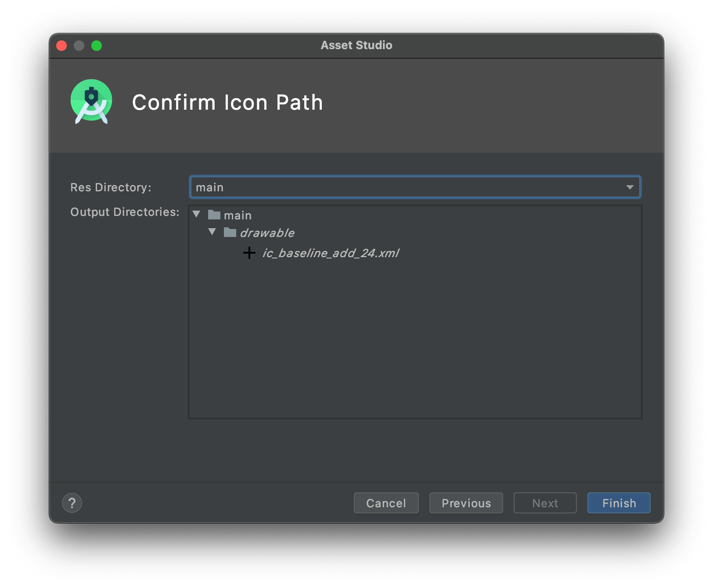Click the green zoom window button
This screenshot has height=588, width=713.
[97, 46]
